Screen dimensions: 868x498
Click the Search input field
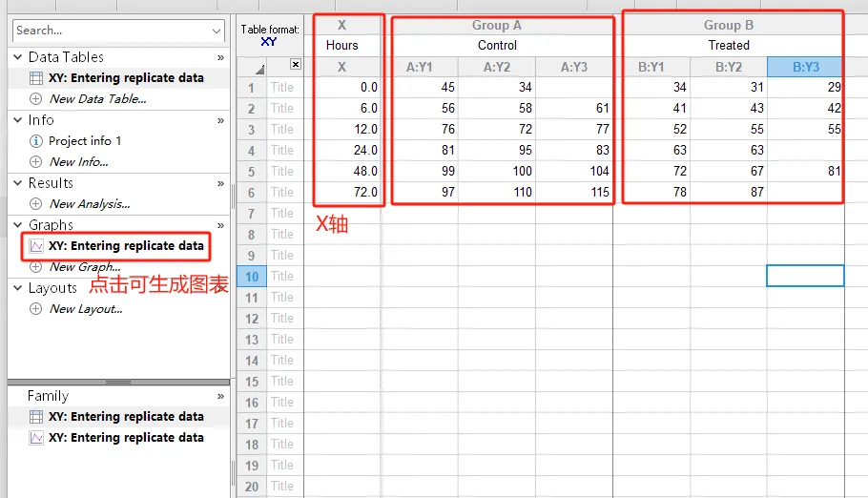click(x=110, y=31)
